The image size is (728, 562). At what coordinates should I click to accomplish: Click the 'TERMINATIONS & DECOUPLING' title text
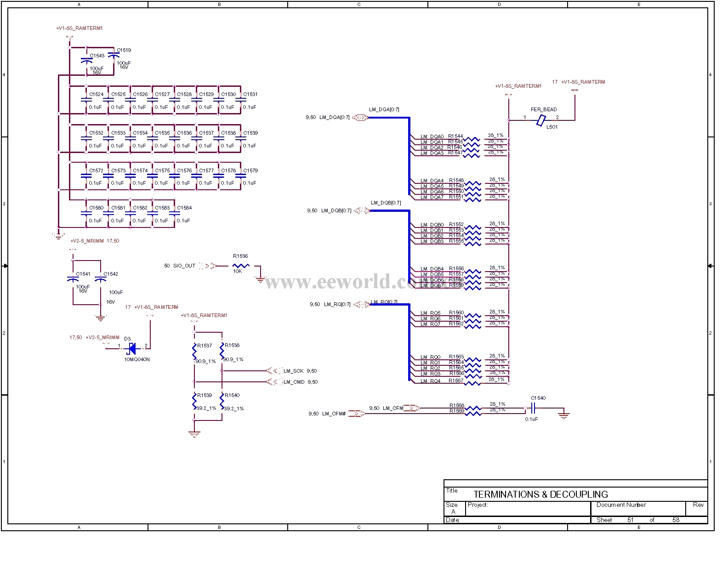point(540,494)
